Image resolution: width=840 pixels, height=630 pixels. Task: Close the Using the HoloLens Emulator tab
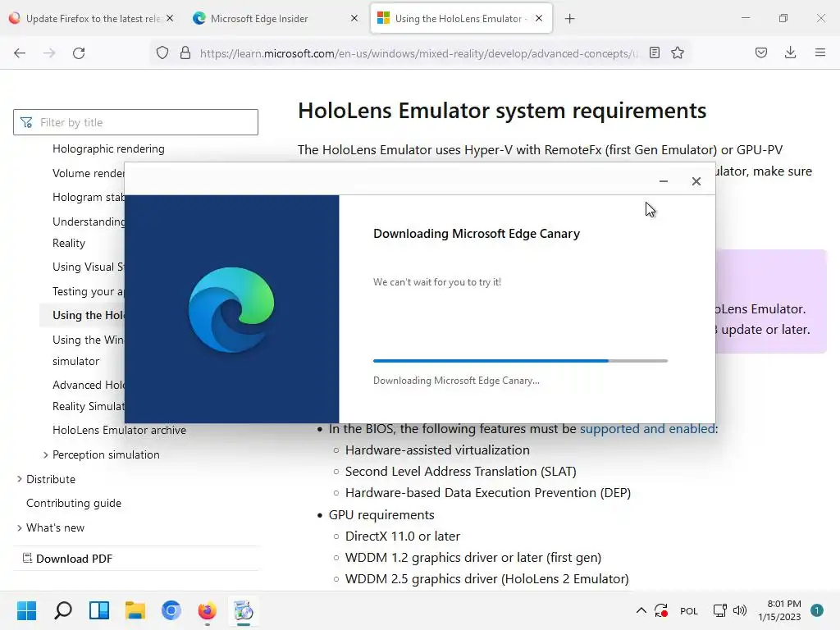tap(539, 18)
